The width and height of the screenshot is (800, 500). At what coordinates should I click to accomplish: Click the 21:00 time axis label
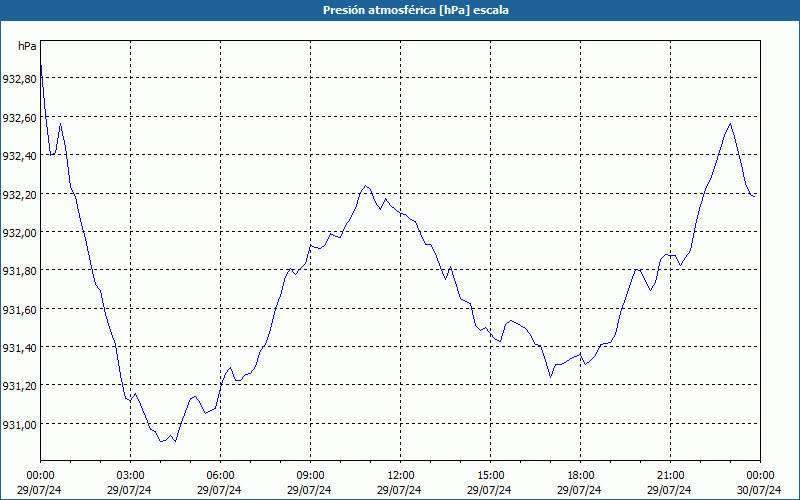670,476
